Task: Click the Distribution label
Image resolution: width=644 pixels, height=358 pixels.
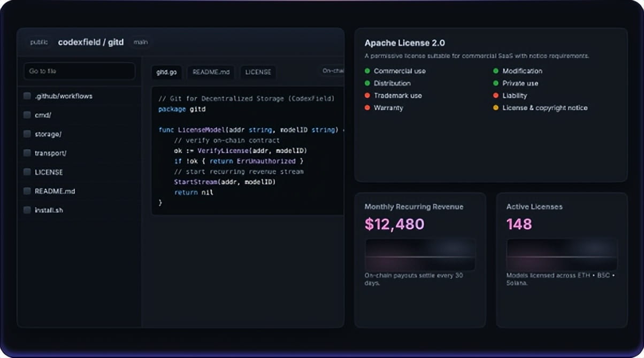Action: click(x=392, y=83)
